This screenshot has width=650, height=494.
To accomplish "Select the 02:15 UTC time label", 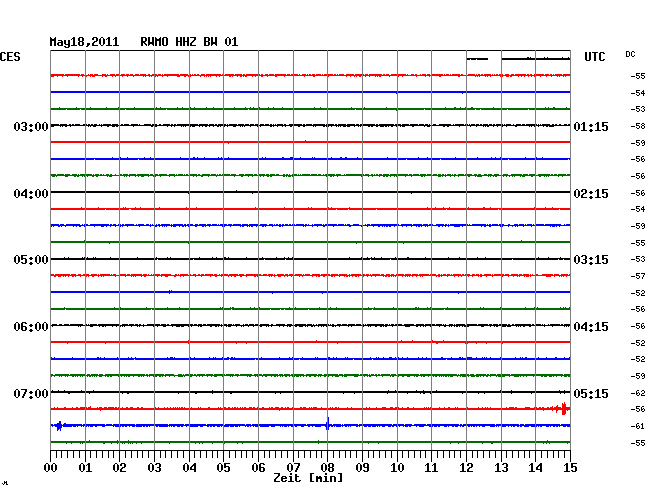I will click(591, 194).
